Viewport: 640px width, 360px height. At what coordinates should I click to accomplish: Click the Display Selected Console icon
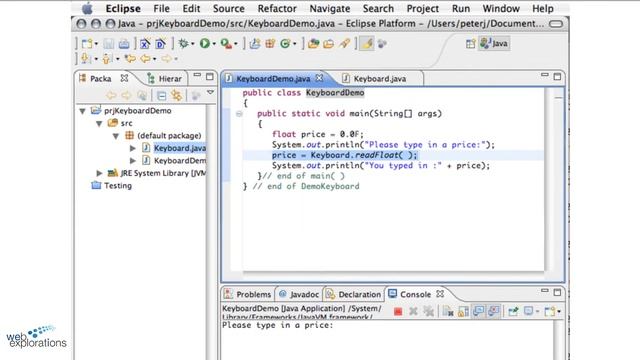(529, 311)
